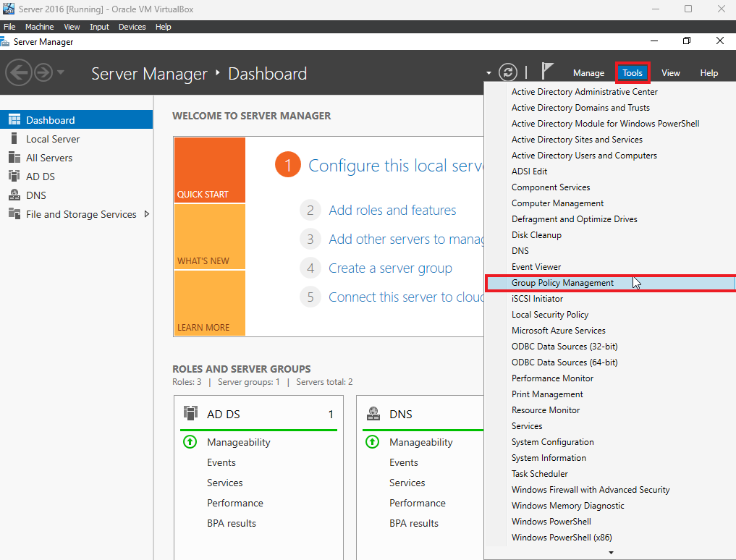Click Add roles and features link

pyautogui.click(x=392, y=211)
